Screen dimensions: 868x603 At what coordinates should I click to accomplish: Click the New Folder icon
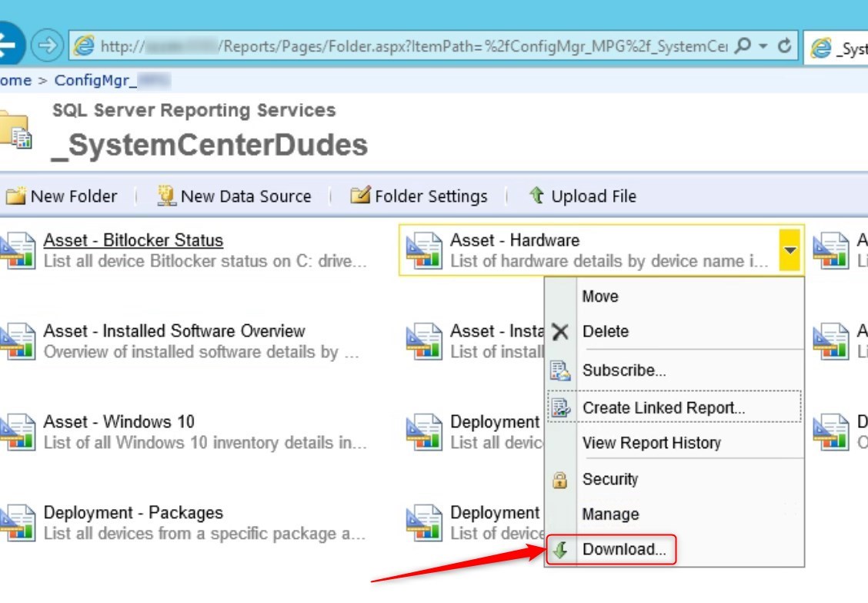click(x=15, y=196)
